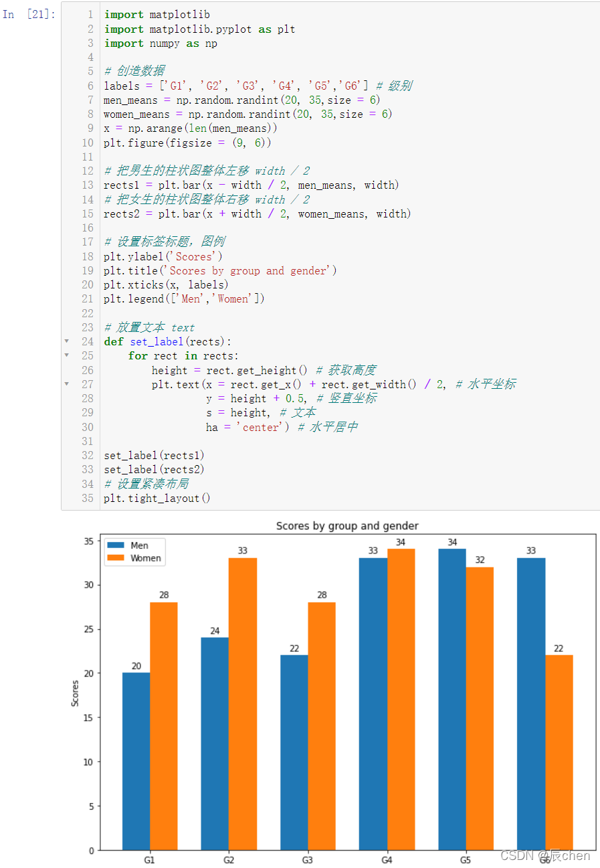This screenshot has width=600, height=868.
Task: Click the y-axis tick label 20
Action: (x=88, y=673)
